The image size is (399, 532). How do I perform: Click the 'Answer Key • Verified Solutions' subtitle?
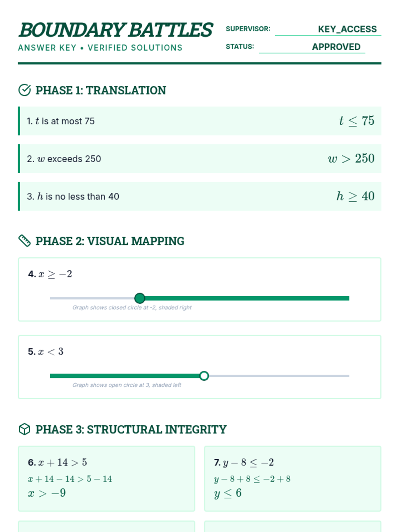pyautogui.click(x=100, y=48)
